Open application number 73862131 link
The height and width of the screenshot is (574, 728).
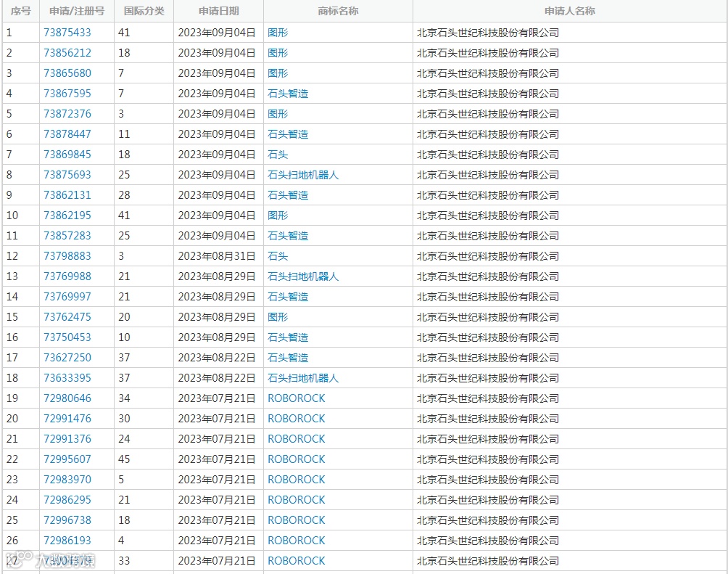click(67, 195)
